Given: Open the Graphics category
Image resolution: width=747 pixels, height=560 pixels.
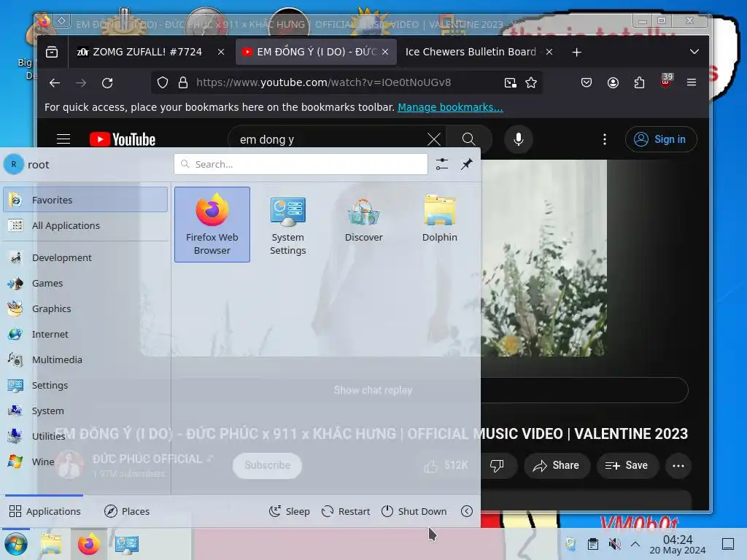Looking at the screenshot, I should [85, 308].
